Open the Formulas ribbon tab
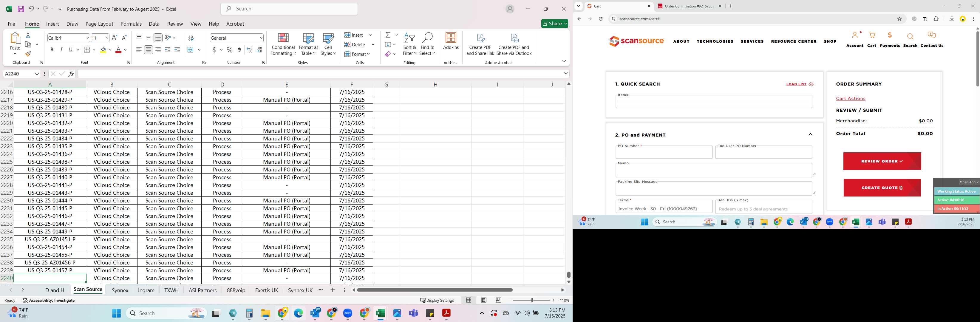 (x=131, y=24)
